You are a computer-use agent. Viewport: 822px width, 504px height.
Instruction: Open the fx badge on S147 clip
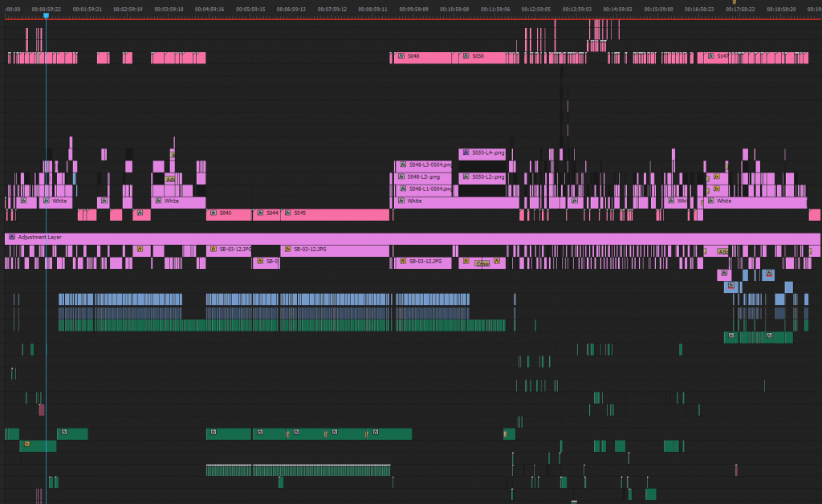coord(711,56)
